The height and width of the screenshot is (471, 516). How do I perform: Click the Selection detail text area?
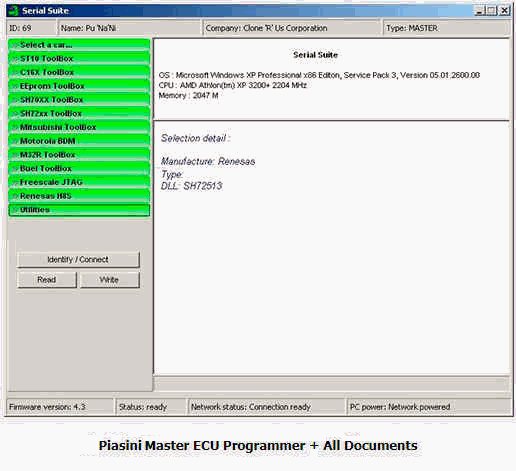(331, 248)
